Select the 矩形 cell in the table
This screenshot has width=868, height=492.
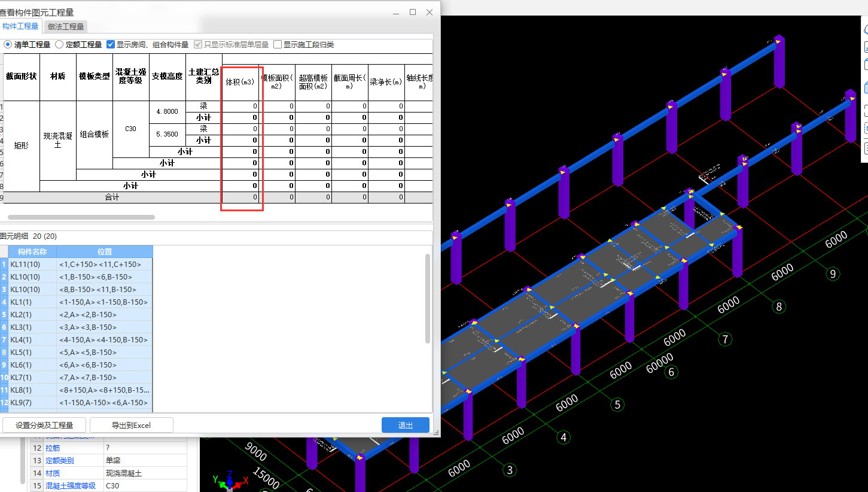click(x=22, y=146)
